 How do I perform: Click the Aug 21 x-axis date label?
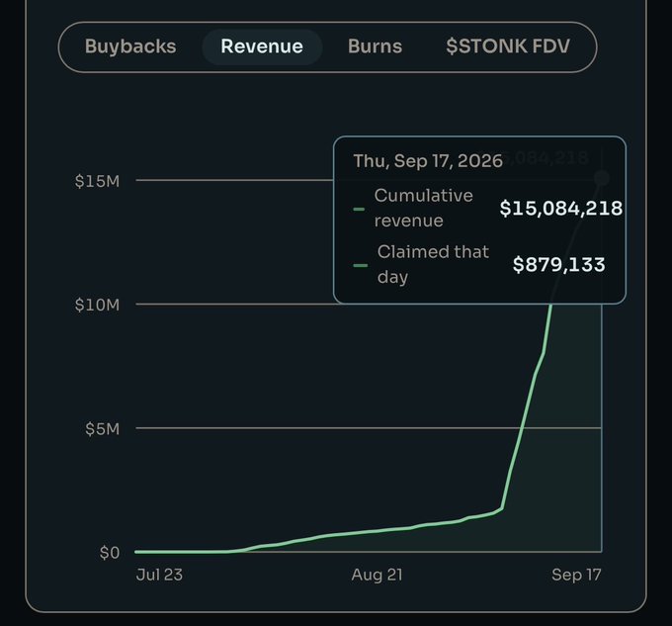click(378, 575)
